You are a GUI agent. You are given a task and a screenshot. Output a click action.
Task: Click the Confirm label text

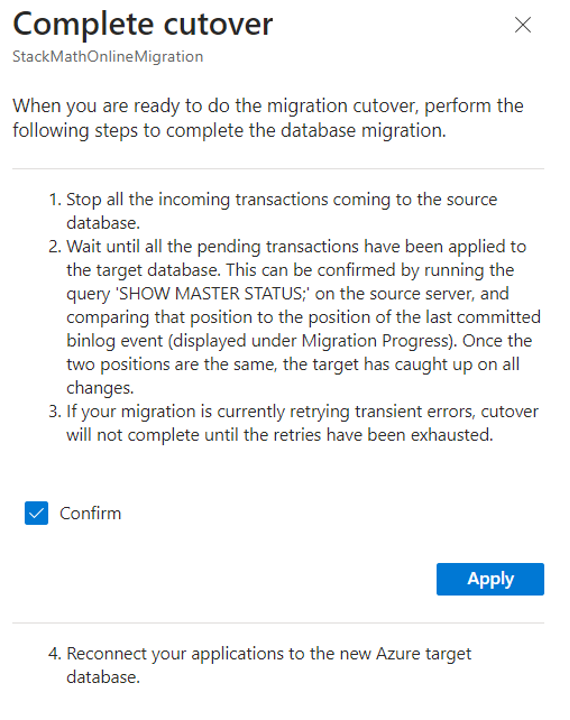(90, 513)
